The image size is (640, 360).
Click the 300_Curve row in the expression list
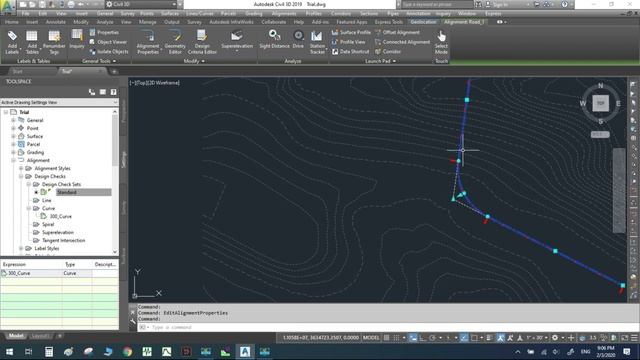pos(59,273)
